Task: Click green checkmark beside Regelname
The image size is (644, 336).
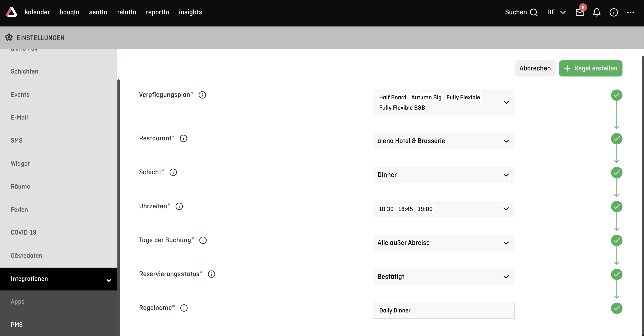Action: pyautogui.click(x=617, y=308)
